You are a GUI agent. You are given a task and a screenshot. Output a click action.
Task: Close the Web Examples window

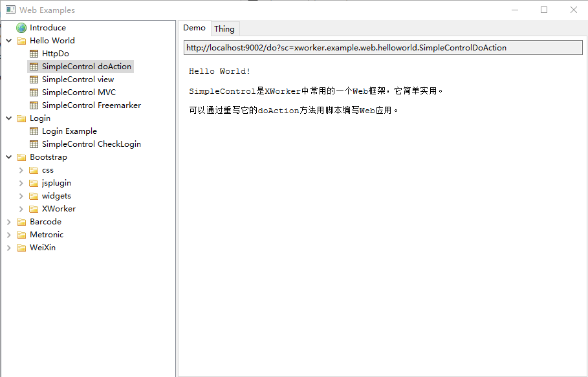[573, 10]
